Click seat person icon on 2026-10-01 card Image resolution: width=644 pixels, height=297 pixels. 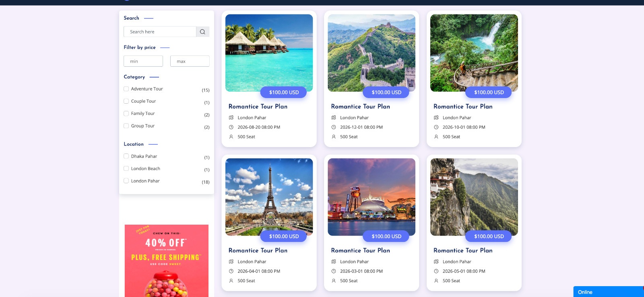[436, 137]
